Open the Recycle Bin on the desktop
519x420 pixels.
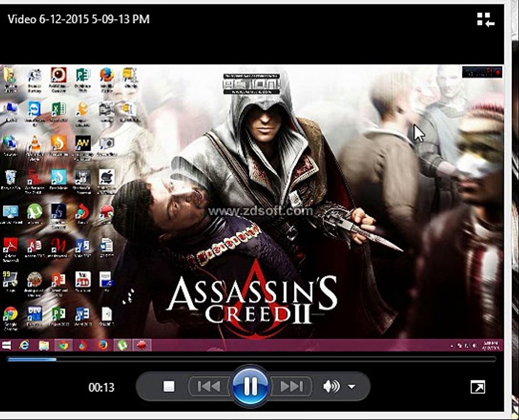(x=10, y=180)
